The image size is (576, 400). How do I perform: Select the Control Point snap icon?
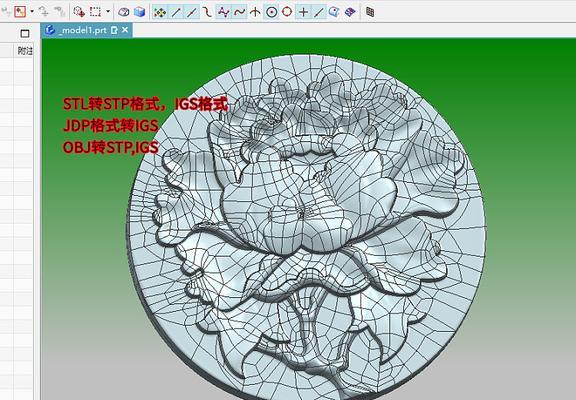[208, 12]
